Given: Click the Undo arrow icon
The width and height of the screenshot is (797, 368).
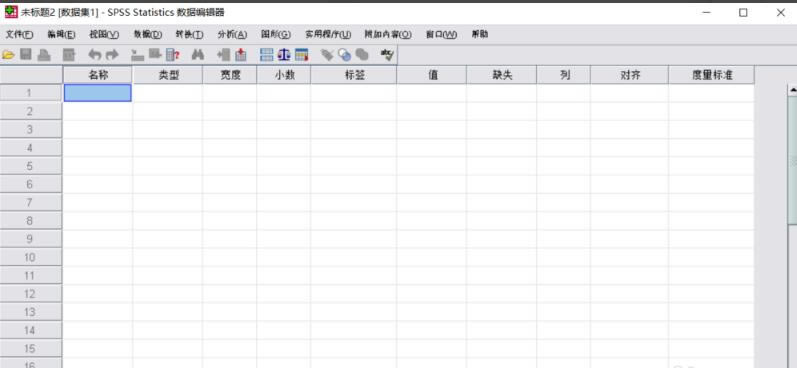Looking at the screenshot, I should (x=95, y=55).
